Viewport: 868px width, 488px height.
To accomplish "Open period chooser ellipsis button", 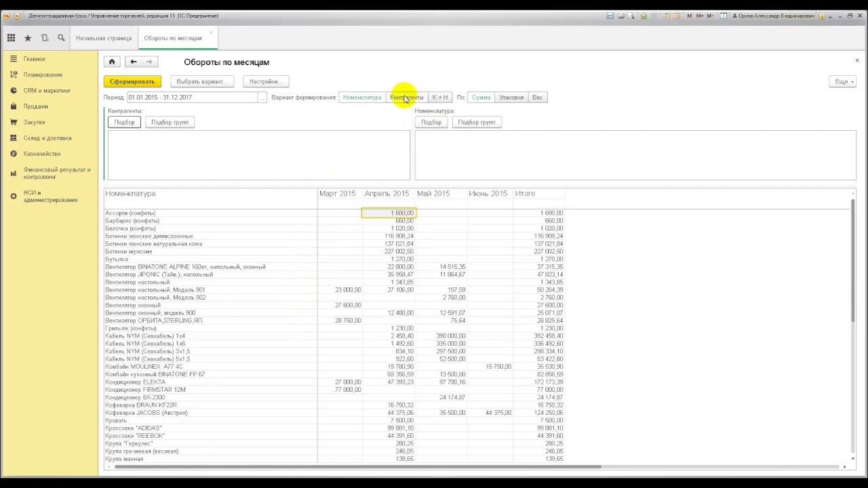I will (x=262, y=98).
